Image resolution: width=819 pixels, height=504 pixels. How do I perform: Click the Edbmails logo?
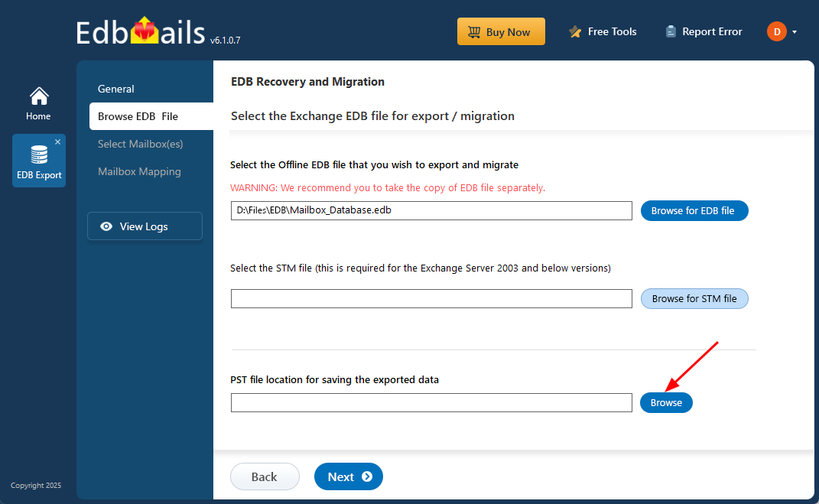(x=141, y=32)
